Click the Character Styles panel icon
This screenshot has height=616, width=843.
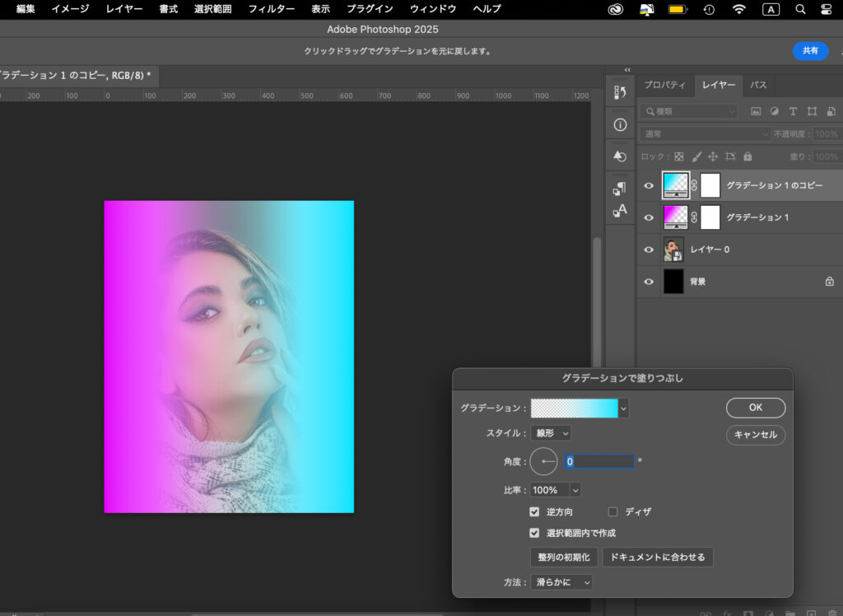pos(620,212)
